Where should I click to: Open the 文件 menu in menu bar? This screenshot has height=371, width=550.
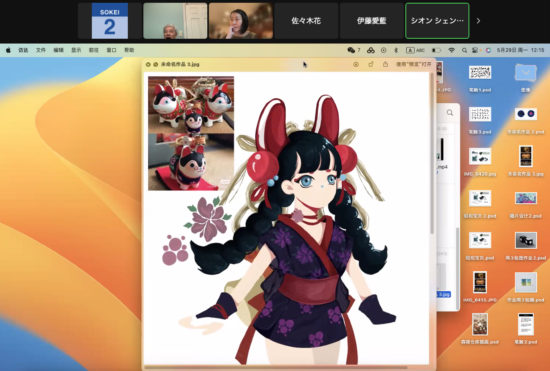41,50
